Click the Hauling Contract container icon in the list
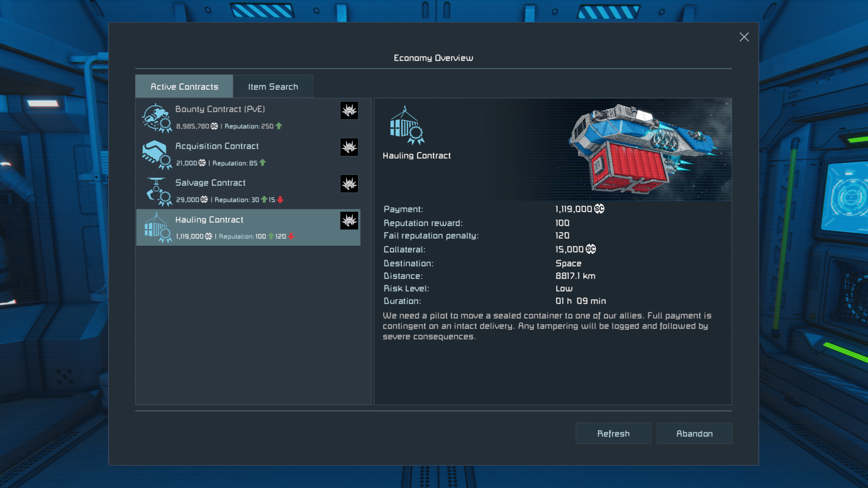868x488 pixels. tap(158, 228)
